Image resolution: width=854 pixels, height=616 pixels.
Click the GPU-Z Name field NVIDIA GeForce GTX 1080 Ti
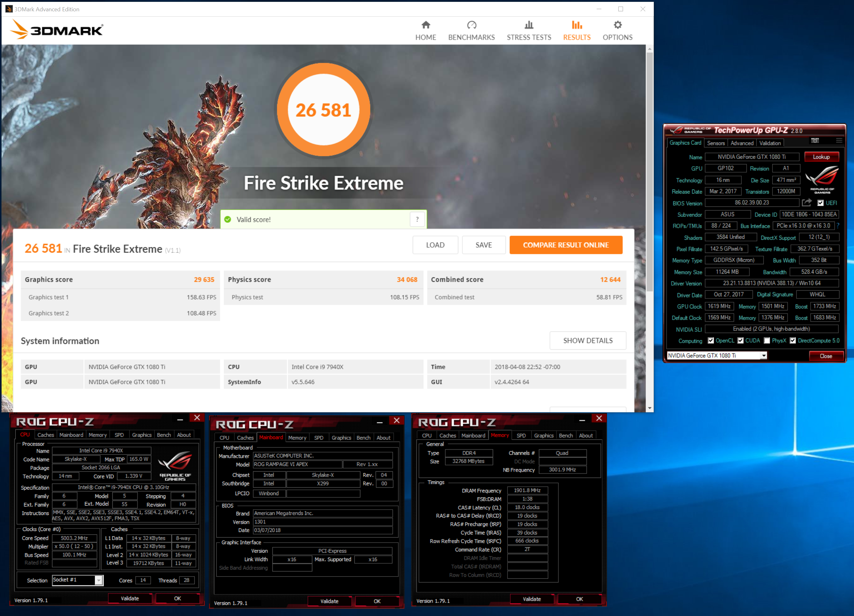(x=752, y=157)
